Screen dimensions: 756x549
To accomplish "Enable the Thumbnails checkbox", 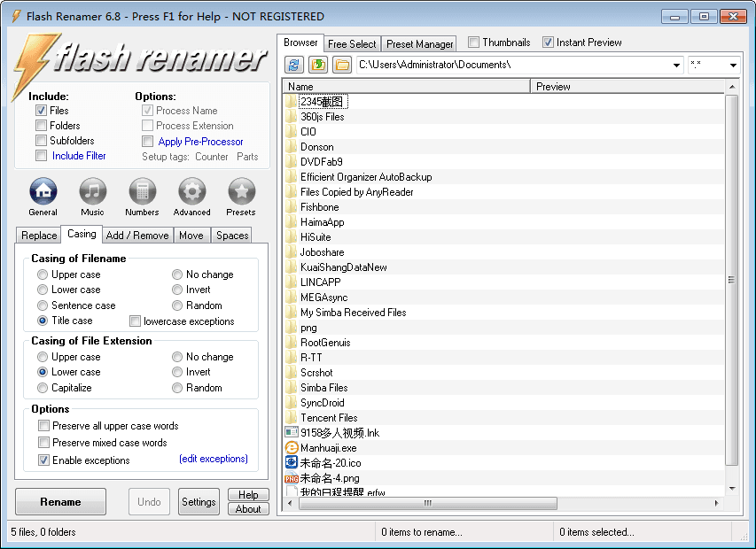I will click(x=474, y=43).
